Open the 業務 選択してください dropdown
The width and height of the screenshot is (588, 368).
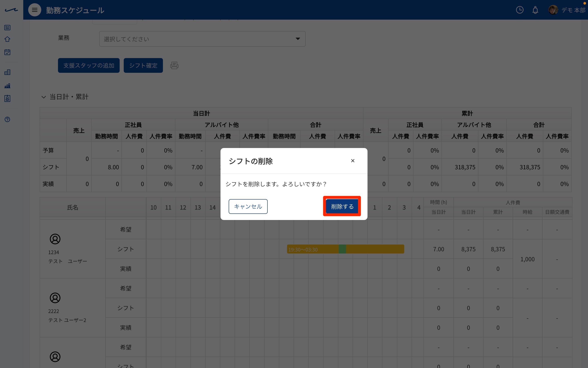(202, 39)
